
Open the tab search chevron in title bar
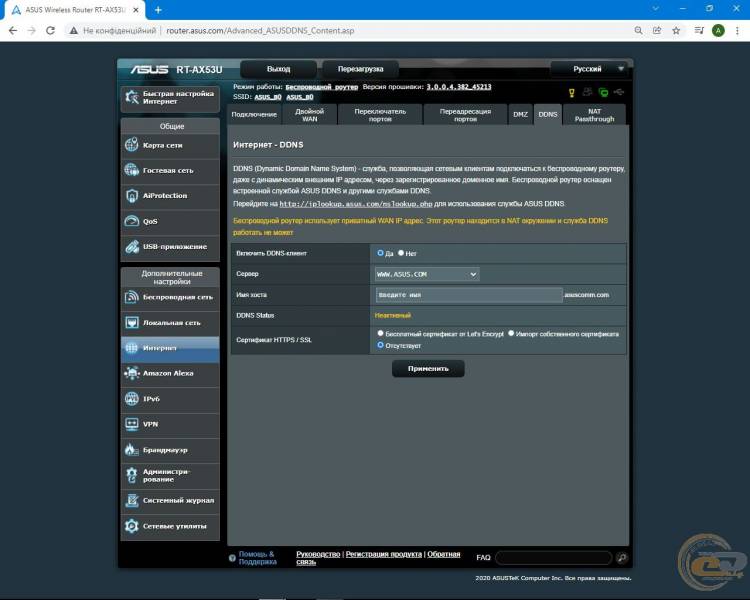(656, 9)
